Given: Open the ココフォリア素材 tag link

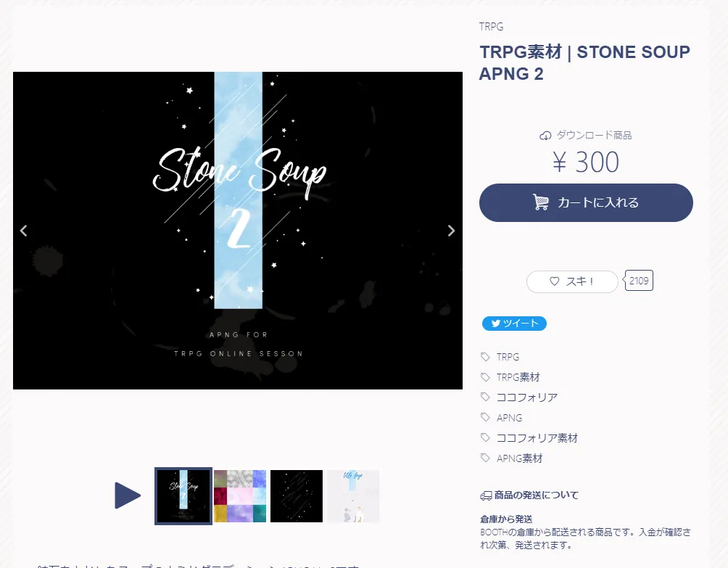Looking at the screenshot, I should (x=537, y=438).
